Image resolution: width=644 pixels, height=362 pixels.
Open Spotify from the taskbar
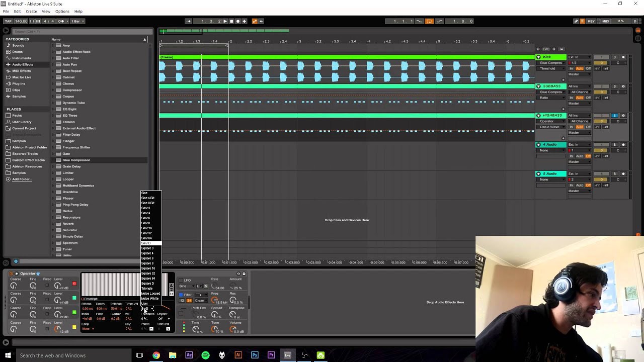tap(205, 355)
